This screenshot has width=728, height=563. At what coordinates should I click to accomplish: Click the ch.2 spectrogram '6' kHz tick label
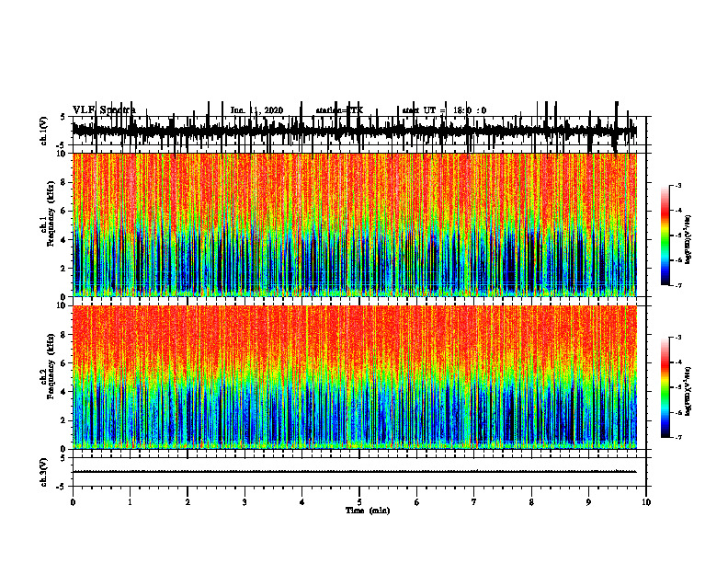[x=64, y=363]
